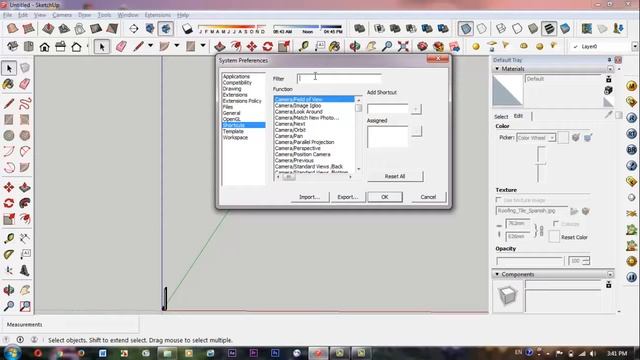640x360 pixels.
Task: Open the Camera menu
Action: [x=62, y=15]
